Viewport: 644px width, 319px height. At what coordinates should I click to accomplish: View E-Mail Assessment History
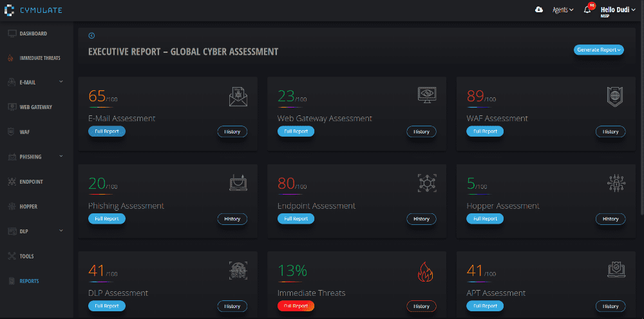pos(232,131)
